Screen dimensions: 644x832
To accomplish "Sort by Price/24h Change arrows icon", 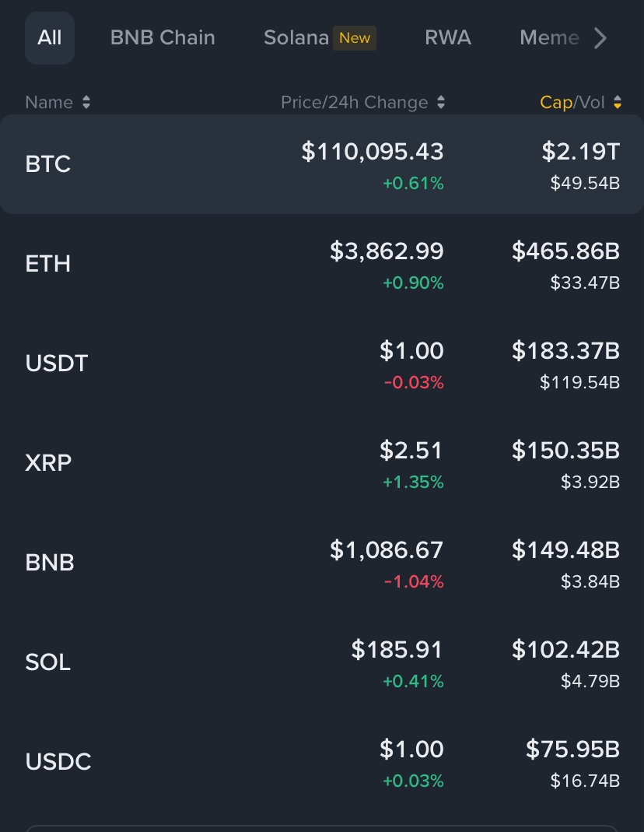I will 441,103.
